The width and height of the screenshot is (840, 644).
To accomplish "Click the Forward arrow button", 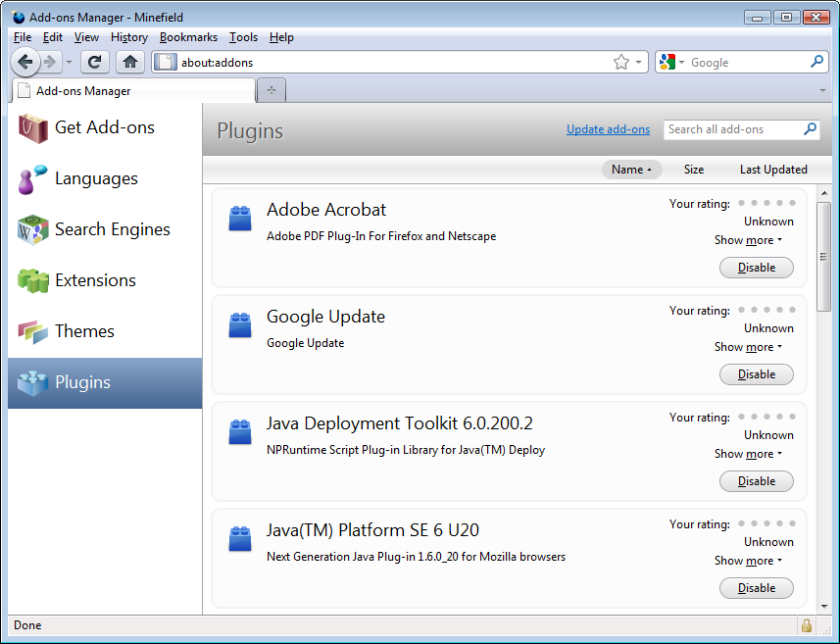I will point(50,62).
